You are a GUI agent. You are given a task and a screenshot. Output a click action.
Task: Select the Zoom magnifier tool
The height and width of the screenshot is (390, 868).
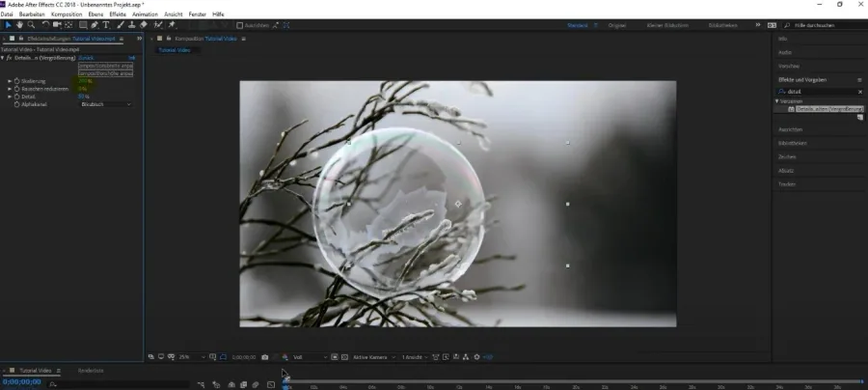[31, 25]
